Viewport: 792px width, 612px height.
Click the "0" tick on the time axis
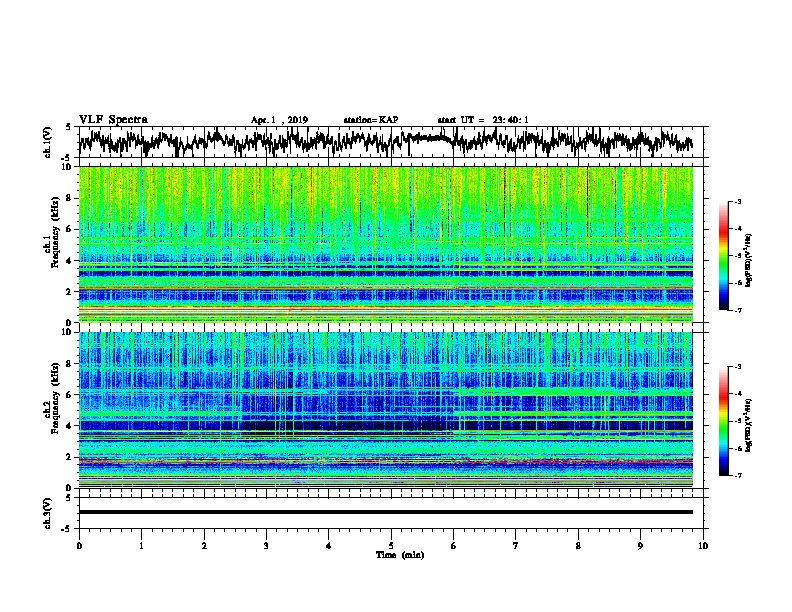[x=79, y=546]
